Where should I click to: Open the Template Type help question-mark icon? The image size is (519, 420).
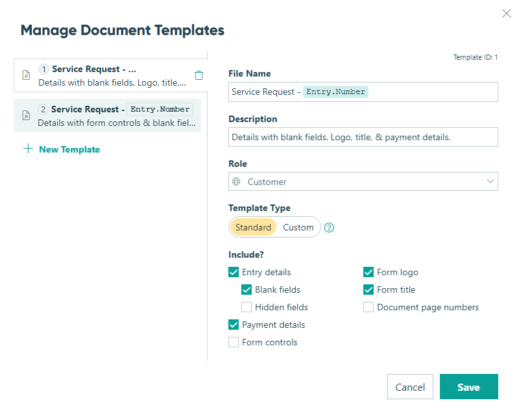(329, 228)
